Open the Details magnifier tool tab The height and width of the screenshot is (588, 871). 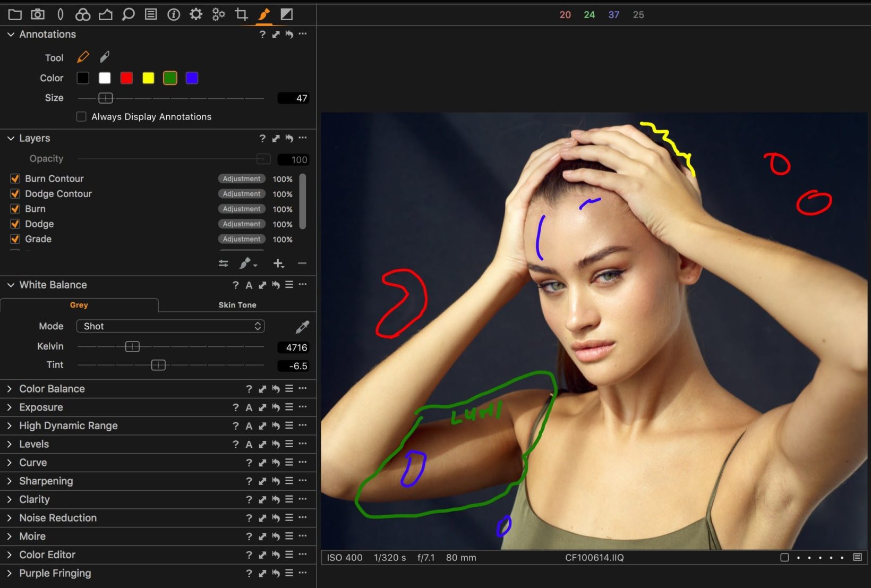[x=128, y=14]
